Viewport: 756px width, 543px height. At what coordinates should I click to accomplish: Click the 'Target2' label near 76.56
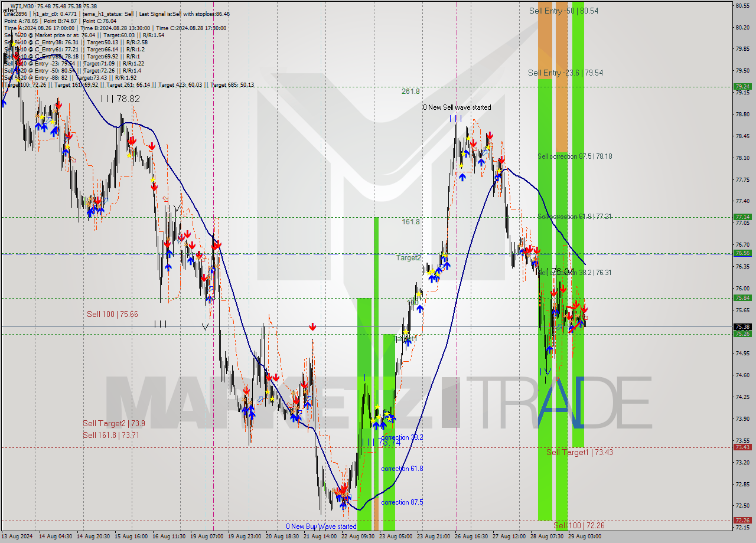pyautogui.click(x=409, y=258)
